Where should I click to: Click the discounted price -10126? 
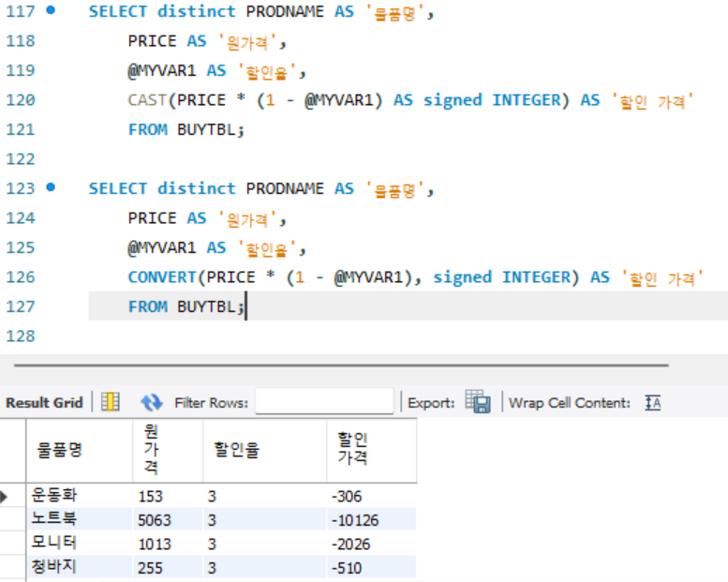[371, 519]
